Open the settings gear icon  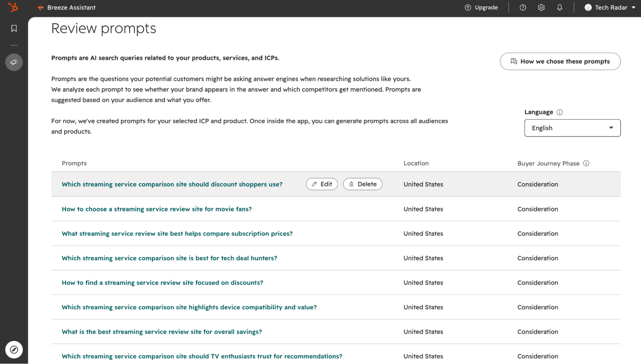541,7
